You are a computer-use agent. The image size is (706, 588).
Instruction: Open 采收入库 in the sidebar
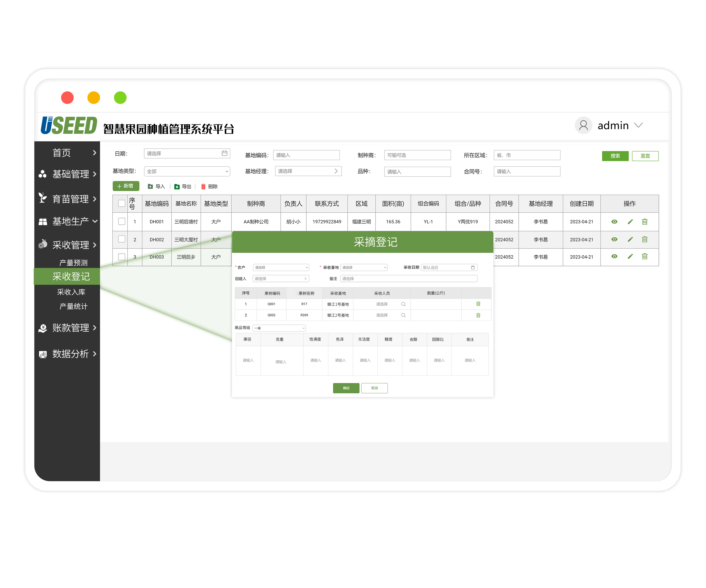pos(71,292)
